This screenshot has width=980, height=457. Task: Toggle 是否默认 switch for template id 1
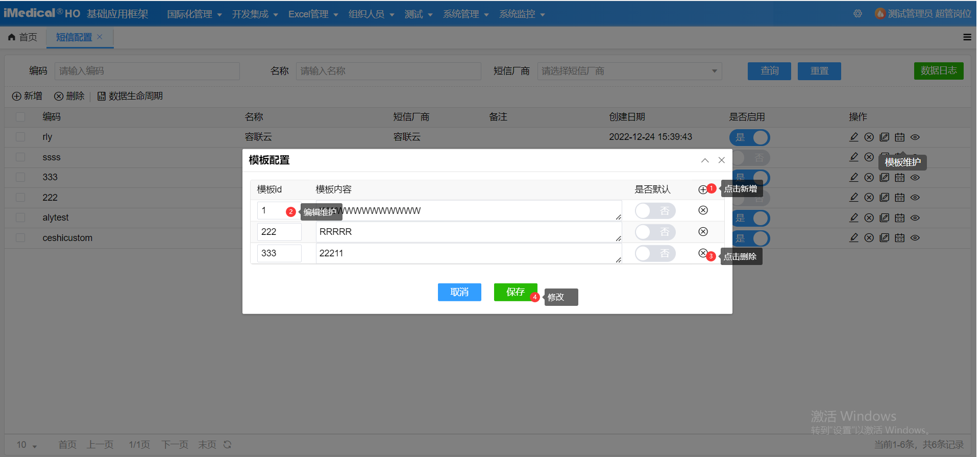coord(655,211)
